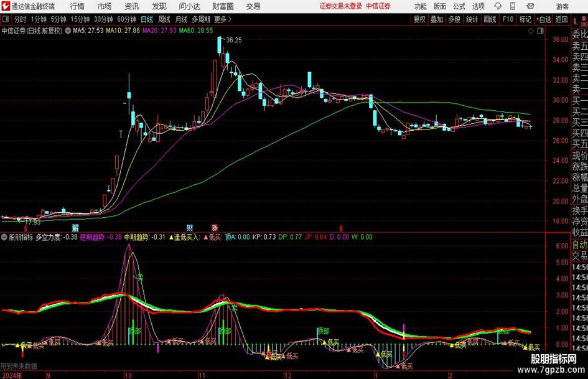The height and width of the screenshot is (379, 588).
Task: Click the MA10: 27.86 value
Action: pyautogui.click(x=123, y=30)
